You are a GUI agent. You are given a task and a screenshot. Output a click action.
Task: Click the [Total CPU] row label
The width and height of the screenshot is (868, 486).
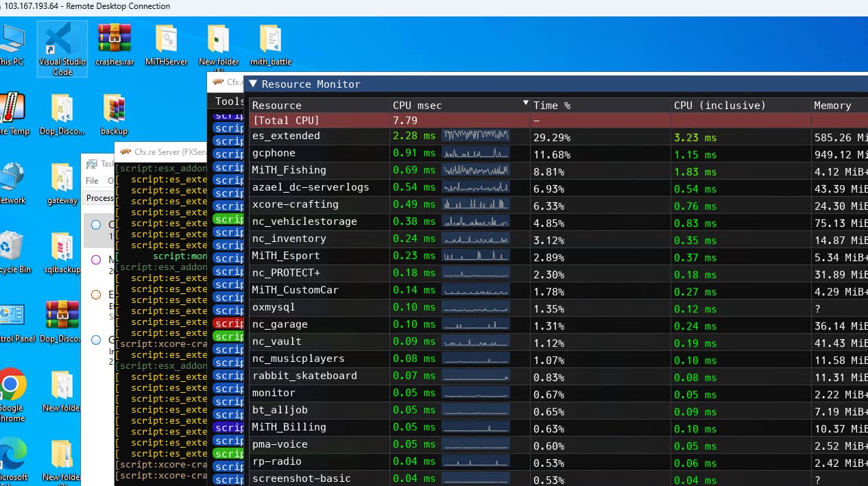286,121
